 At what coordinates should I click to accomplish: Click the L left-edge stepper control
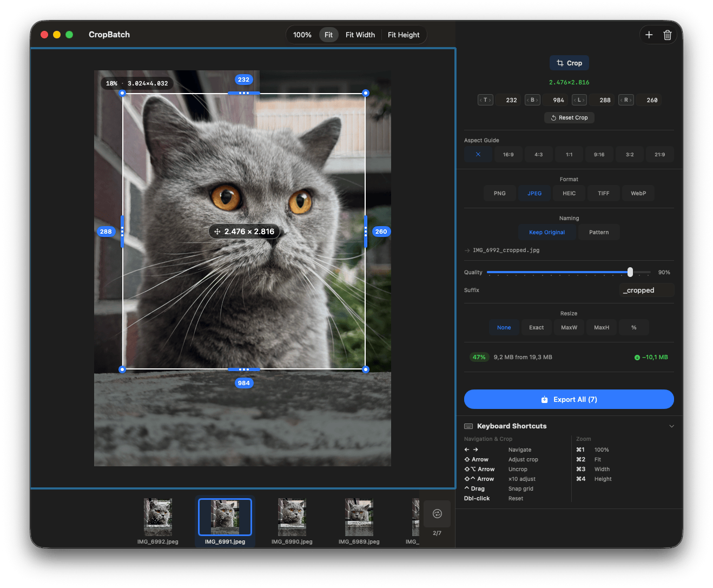click(579, 100)
